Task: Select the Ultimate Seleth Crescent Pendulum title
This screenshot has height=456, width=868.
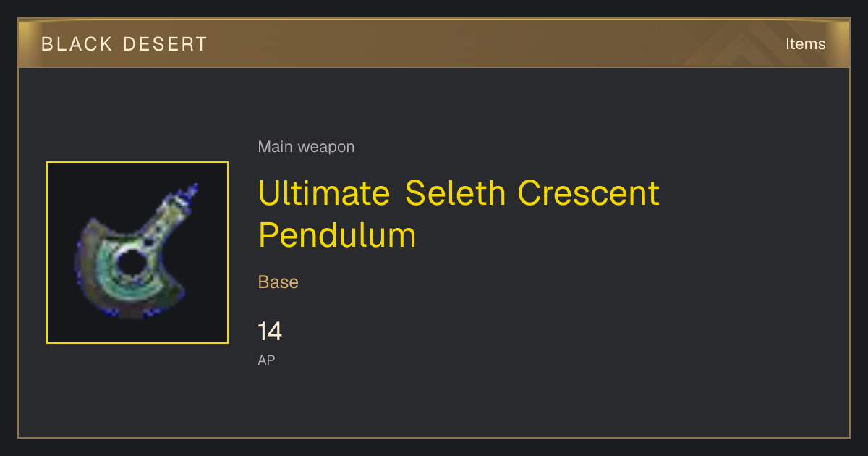Action: click(x=459, y=214)
